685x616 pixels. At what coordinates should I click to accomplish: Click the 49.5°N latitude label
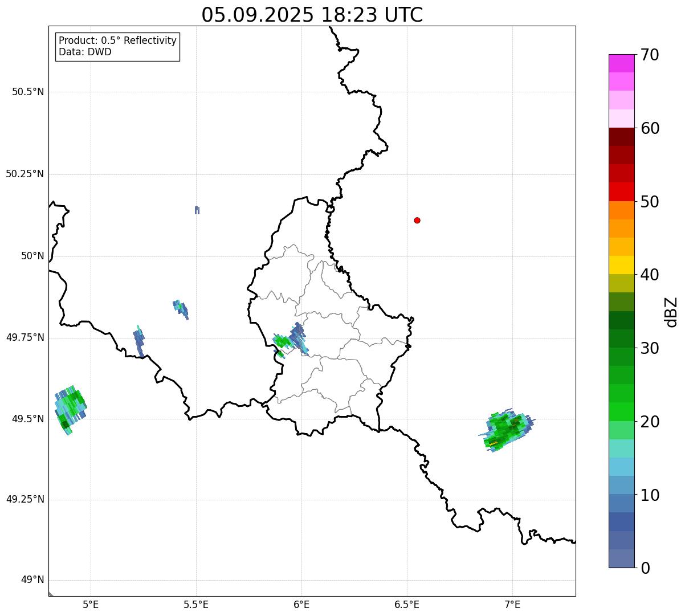[28, 419]
